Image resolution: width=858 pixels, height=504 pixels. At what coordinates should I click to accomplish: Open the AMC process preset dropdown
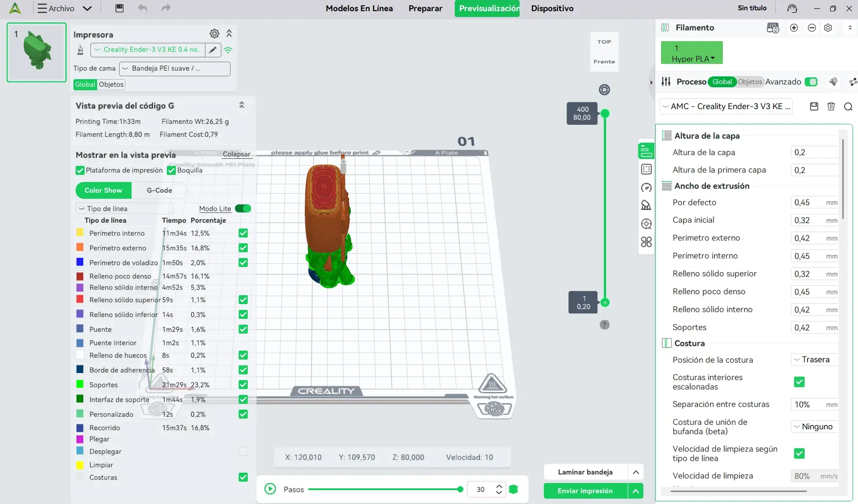726,106
